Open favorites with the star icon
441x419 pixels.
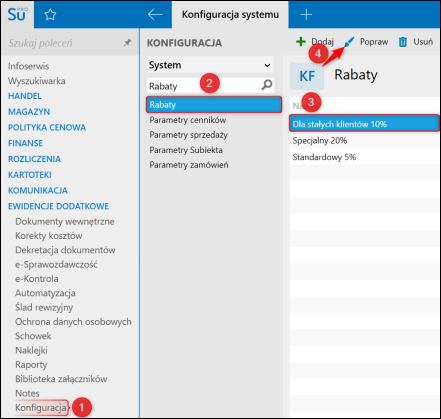click(50, 15)
